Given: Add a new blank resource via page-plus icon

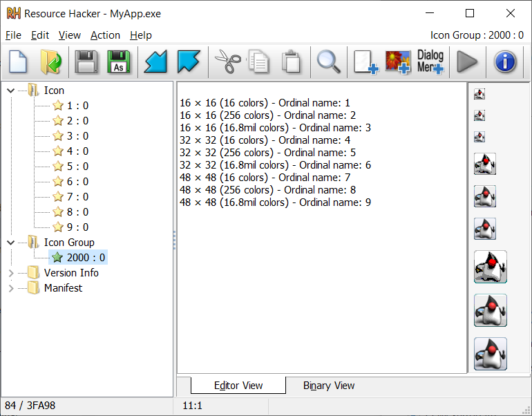Looking at the screenshot, I should 365,62.
